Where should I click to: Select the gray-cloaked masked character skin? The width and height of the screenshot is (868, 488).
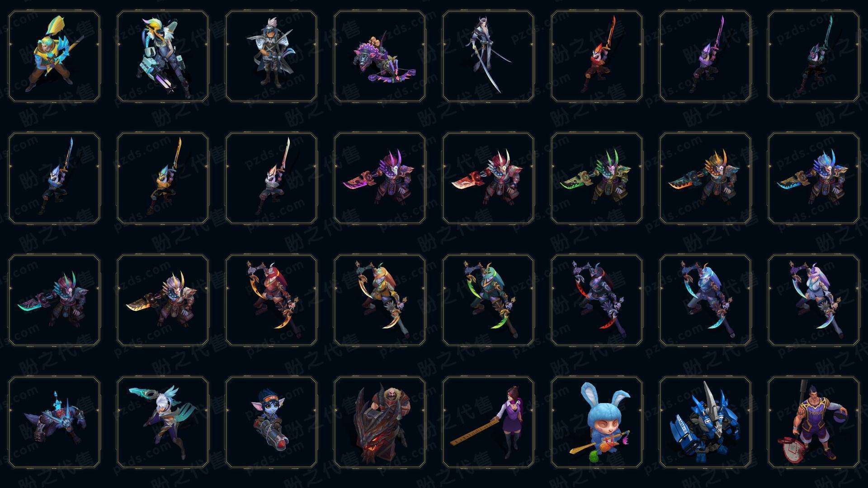[x=271, y=56]
